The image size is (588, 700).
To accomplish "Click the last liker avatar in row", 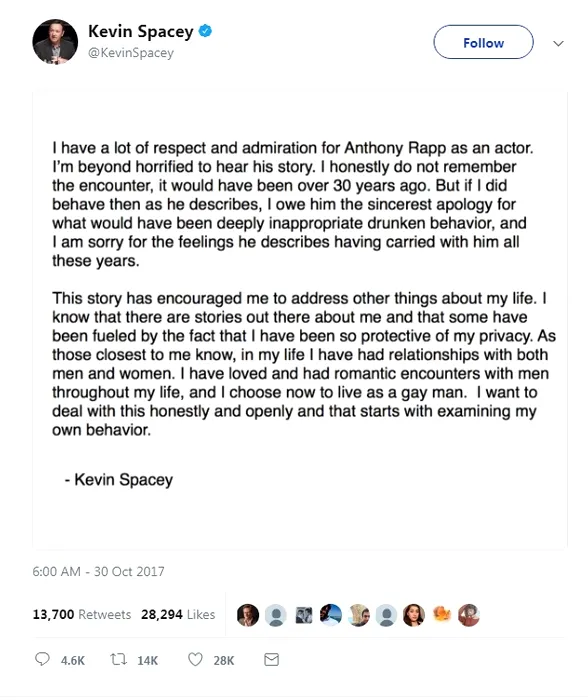I will pos(469,615).
